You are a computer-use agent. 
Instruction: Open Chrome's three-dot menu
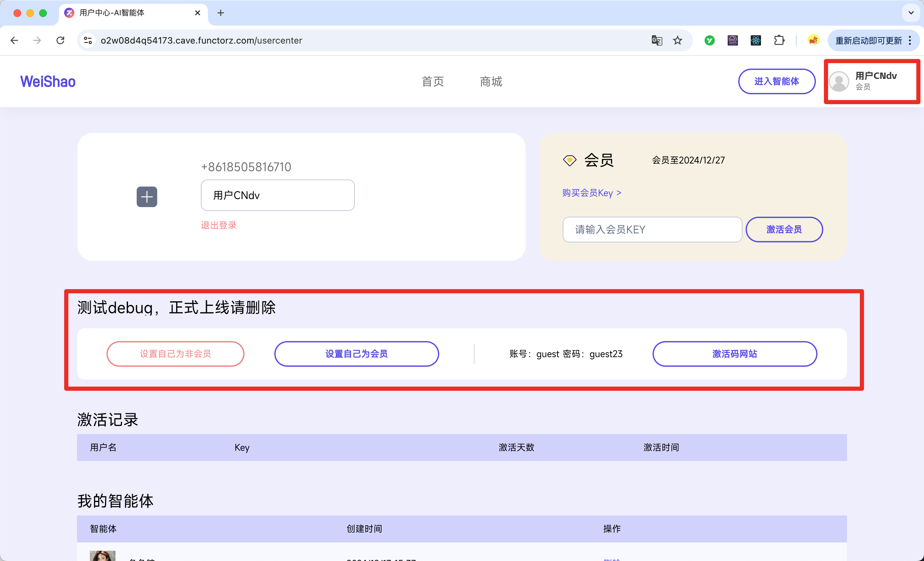(910, 40)
